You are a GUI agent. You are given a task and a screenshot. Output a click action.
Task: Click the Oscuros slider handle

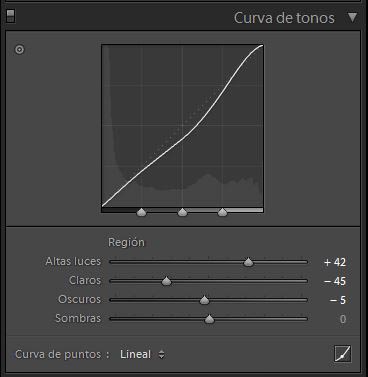pos(204,300)
